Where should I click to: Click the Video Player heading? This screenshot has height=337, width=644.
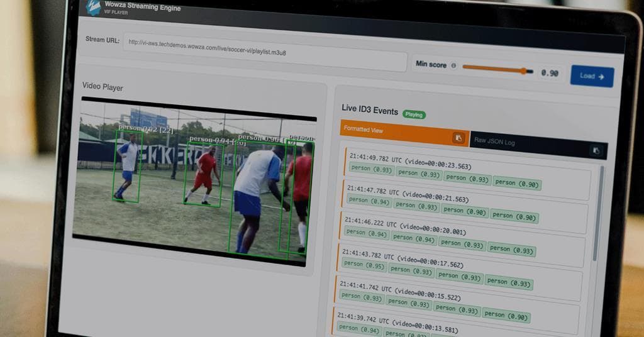(x=103, y=87)
